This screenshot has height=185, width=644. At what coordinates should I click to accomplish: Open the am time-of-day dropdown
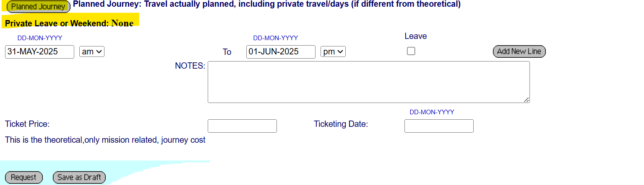click(x=92, y=52)
